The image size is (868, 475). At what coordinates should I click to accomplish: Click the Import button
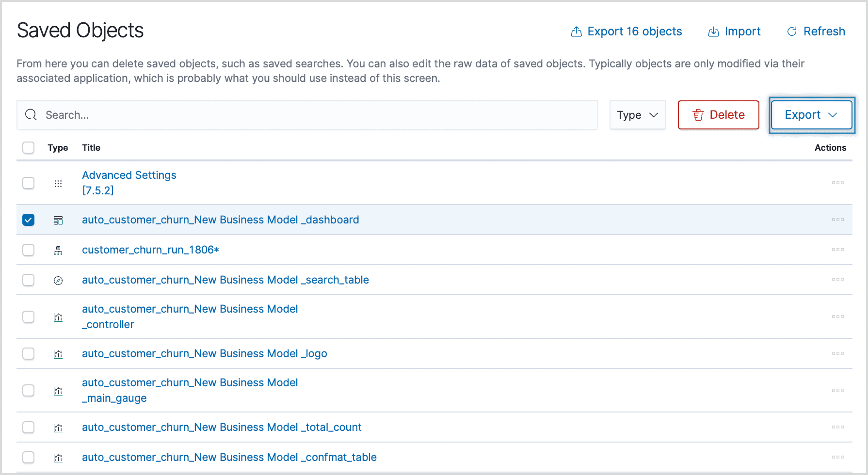point(734,32)
